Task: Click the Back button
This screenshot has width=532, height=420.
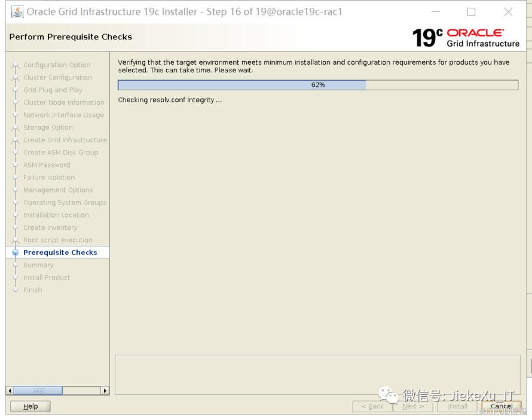Action: coord(372,406)
